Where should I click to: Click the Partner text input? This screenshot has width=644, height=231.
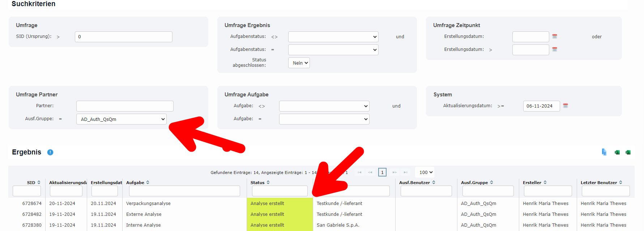pyautogui.click(x=125, y=106)
